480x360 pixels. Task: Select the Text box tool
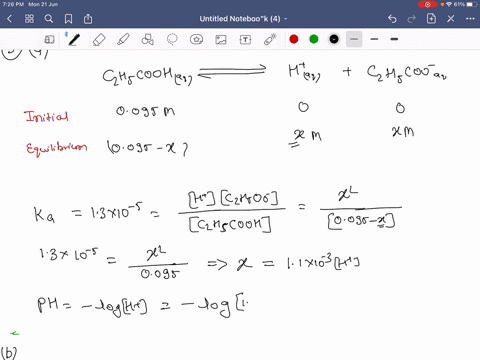point(245,40)
